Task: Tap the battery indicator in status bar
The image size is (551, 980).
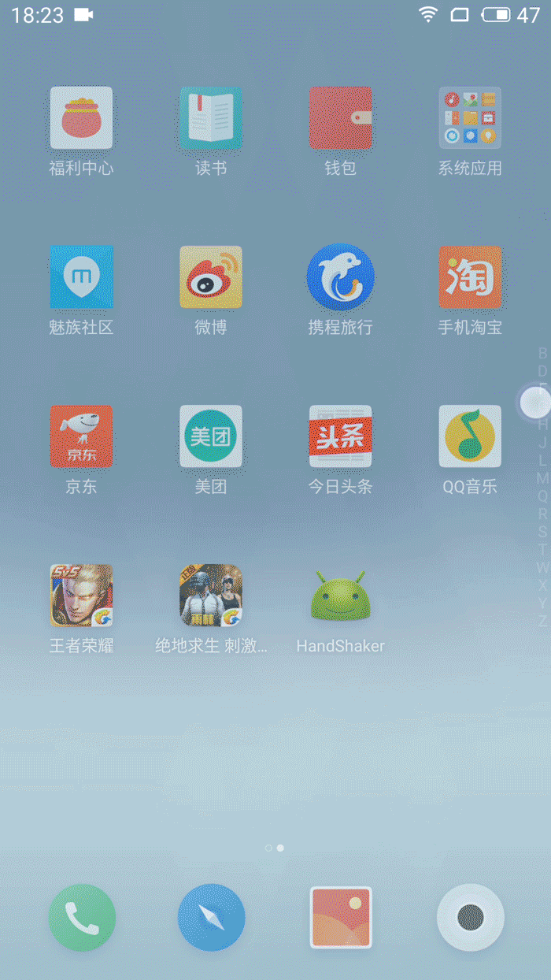Action: coord(496,14)
